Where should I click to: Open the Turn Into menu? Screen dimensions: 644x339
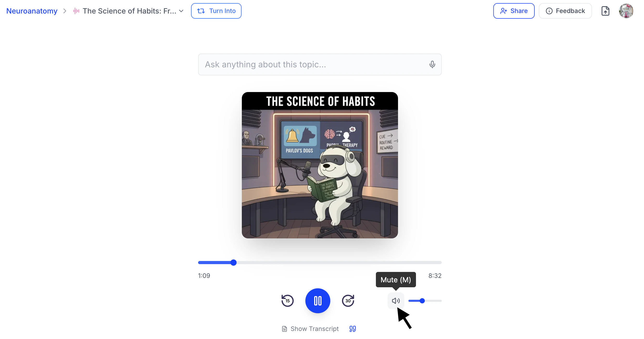click(216, 11)
